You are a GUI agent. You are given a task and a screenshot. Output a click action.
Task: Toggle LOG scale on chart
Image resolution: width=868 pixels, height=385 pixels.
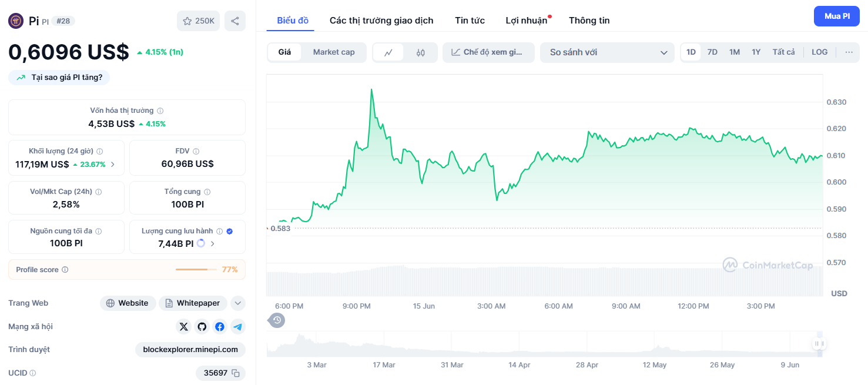(819, 52)
